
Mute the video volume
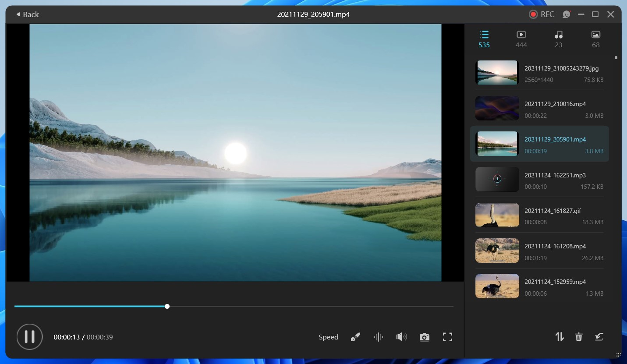click(x=400, y=337)
